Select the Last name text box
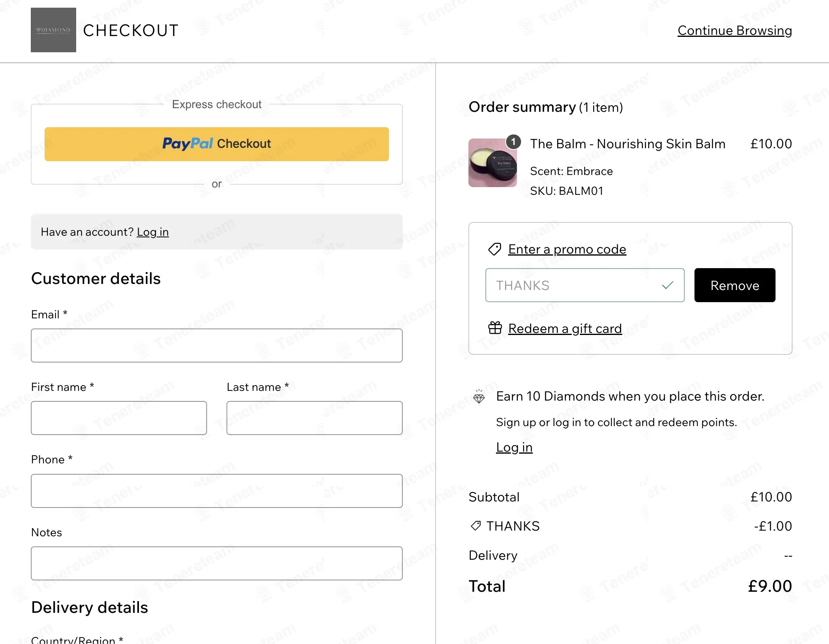The image size is (829, 644). pyautogui.click(x=314, y=418)
